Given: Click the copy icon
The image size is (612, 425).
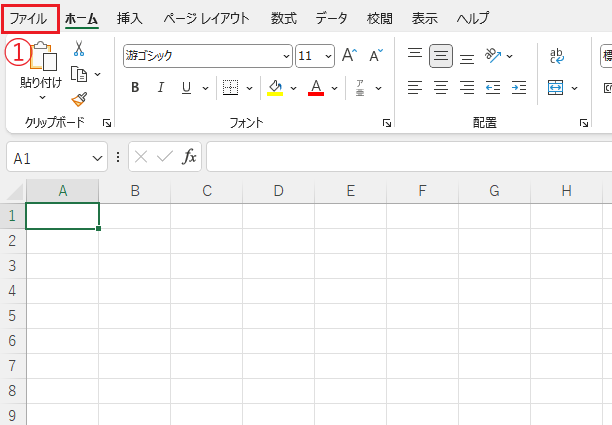Looking at the screenshot, I should (79, 74).
